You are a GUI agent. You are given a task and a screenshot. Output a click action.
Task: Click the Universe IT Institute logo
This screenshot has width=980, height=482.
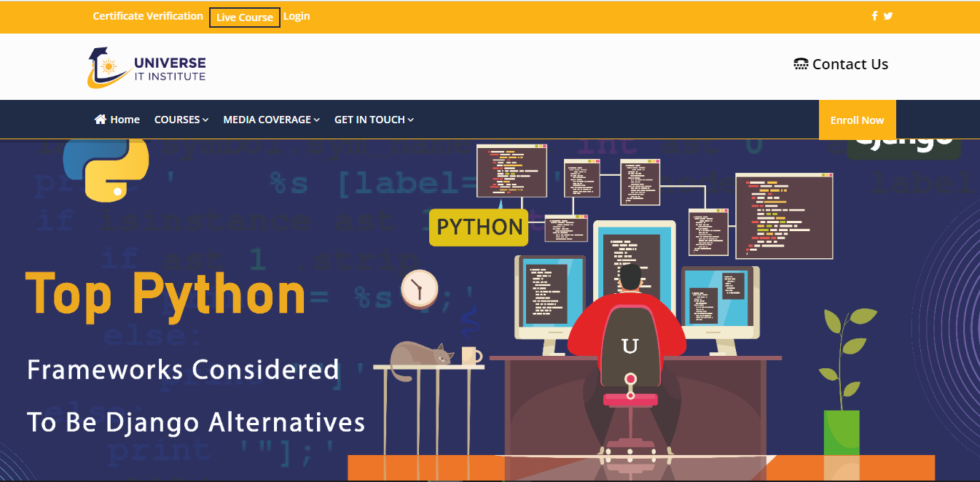pos(146,68)
